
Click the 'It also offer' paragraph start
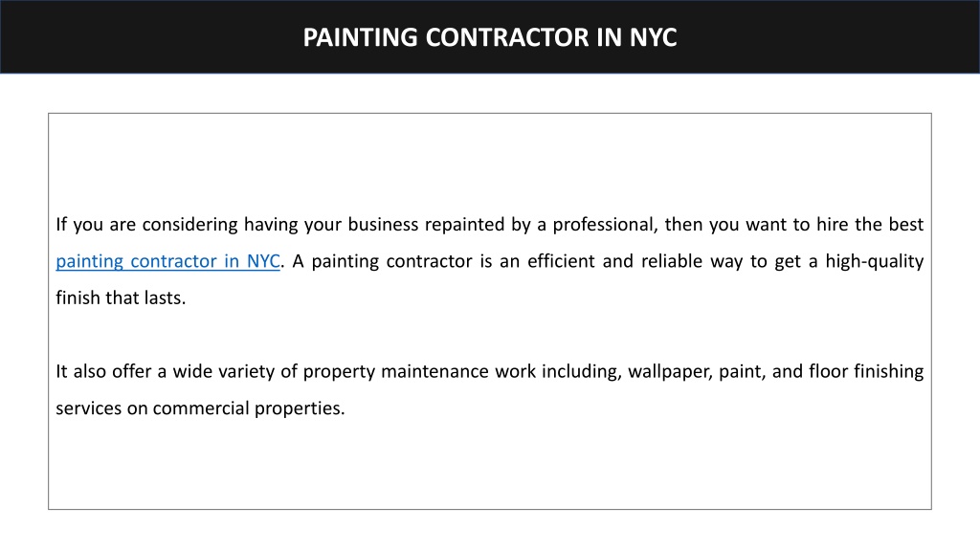(103, 372)
